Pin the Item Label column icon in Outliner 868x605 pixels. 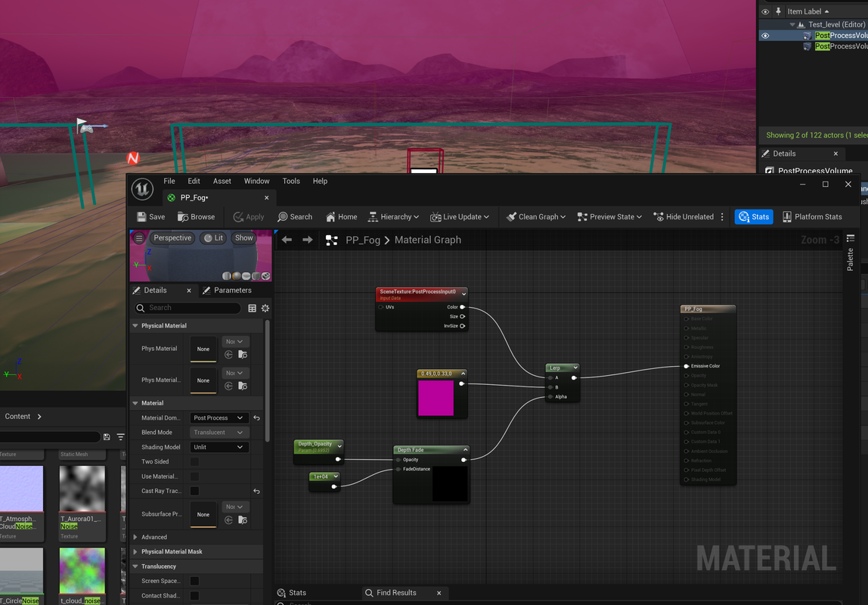(x=778, y=11)
